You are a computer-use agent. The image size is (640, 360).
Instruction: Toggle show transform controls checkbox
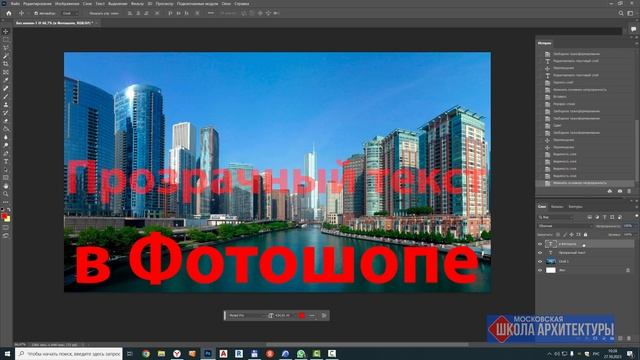86,13
